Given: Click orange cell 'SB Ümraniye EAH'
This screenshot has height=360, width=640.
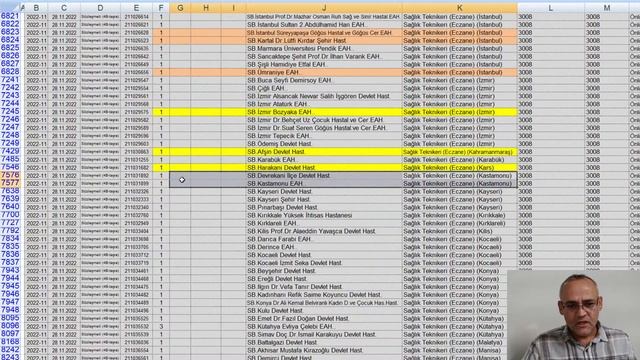Looking at the screenshot, I should coord(324,72).
